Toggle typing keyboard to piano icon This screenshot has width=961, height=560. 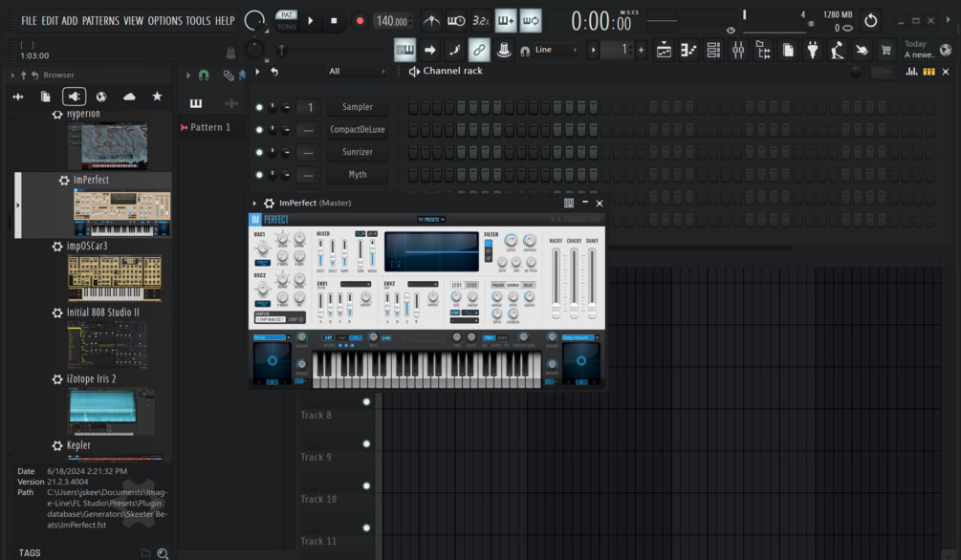click(404, 50)
